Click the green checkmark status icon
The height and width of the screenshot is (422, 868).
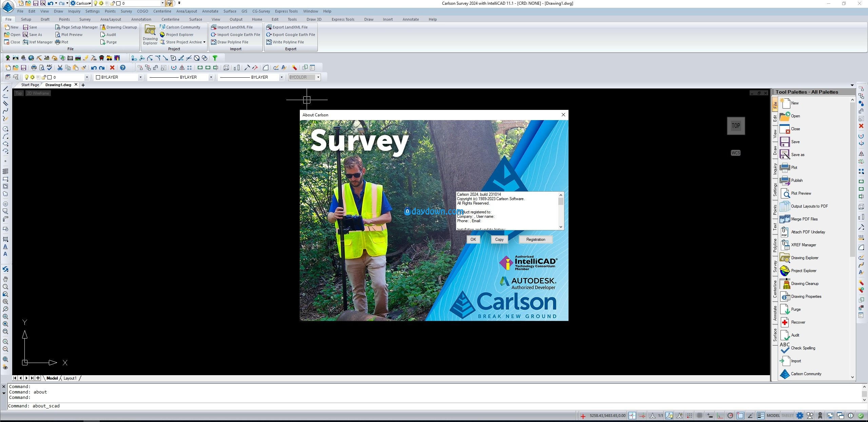point(861,416)
